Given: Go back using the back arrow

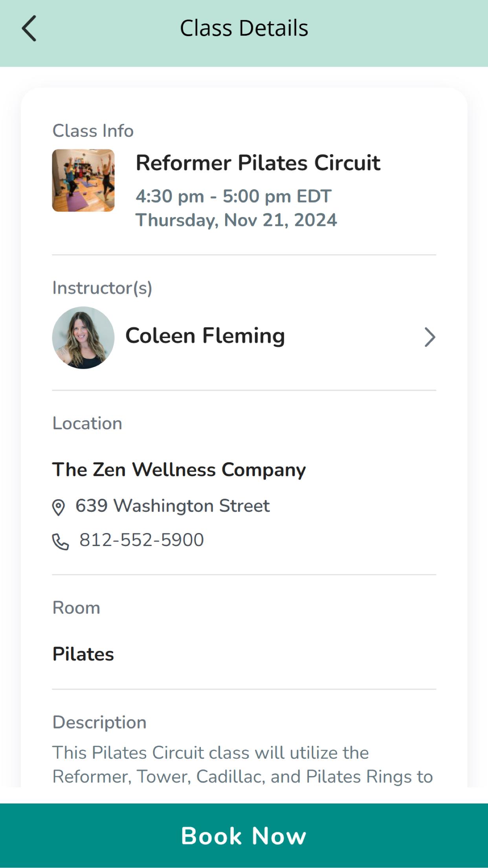Looking at the screenshot, I should [x=29, y=28].
